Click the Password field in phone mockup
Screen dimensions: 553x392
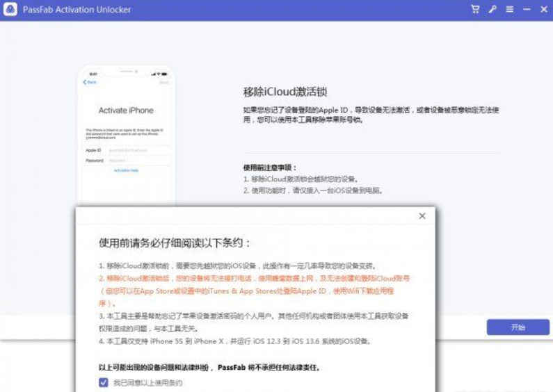127,161
